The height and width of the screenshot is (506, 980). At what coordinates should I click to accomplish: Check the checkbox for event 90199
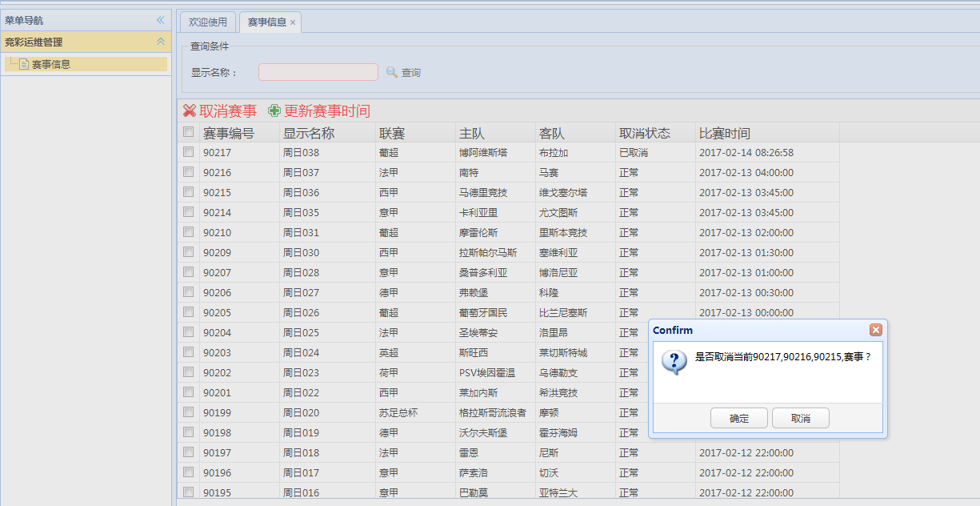(x=188, y=412)
